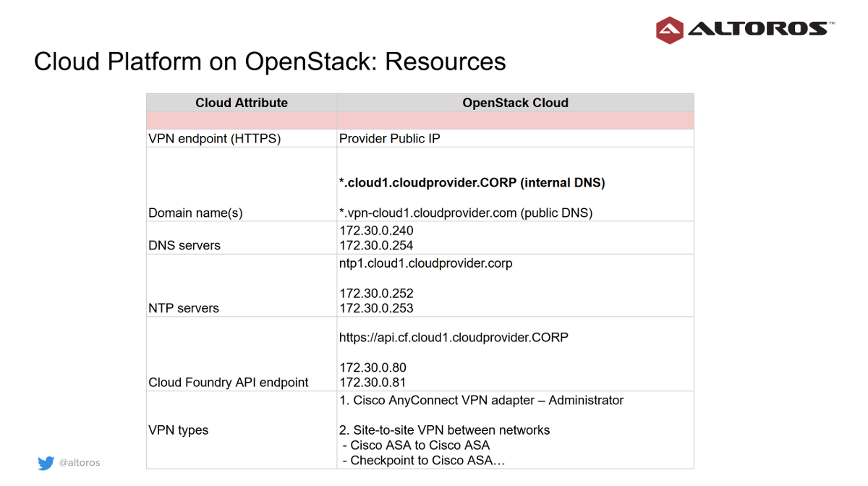
Task: Click 'Site-to-site VPN between networks' line
Action: pos(444,430)
